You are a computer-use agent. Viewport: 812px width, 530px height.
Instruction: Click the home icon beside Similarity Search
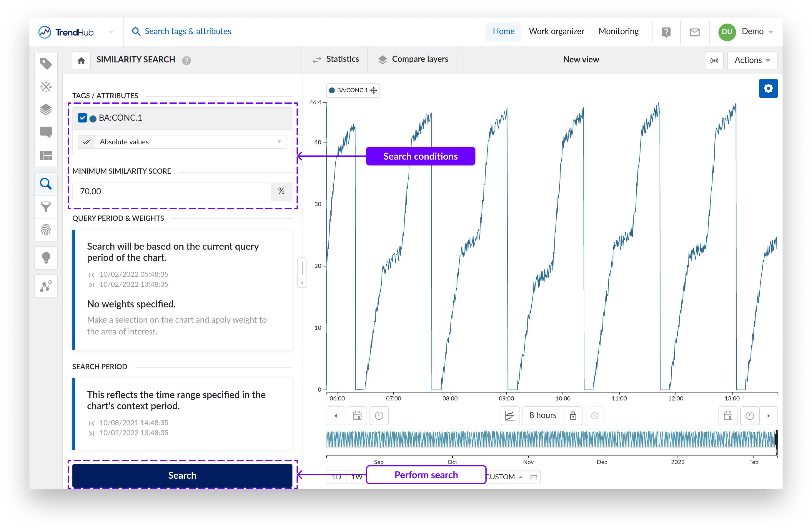[81, 60]
